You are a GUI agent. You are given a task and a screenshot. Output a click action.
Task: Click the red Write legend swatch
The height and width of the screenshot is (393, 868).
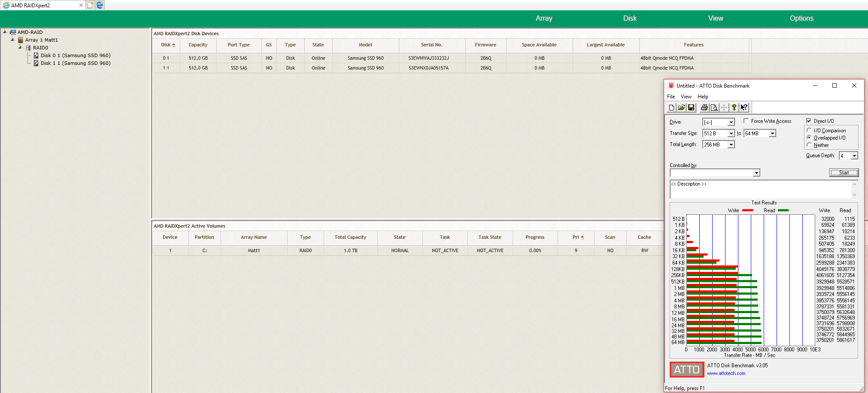747,210
